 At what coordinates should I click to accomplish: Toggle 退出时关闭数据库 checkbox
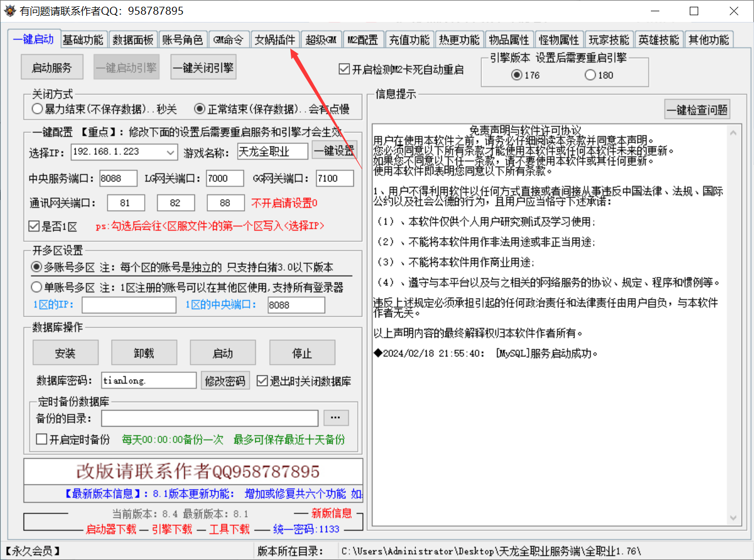tap(304, 381)
